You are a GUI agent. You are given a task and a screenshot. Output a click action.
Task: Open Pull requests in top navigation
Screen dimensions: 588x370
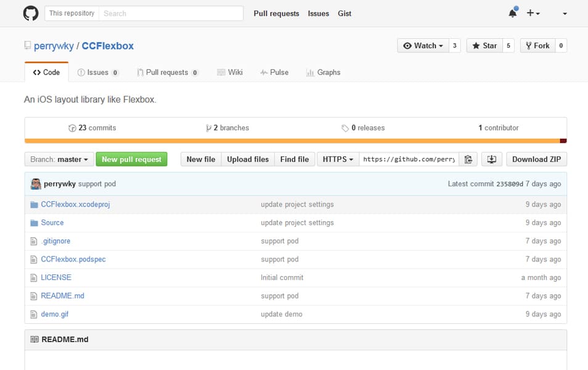click(x=276, y=14)
